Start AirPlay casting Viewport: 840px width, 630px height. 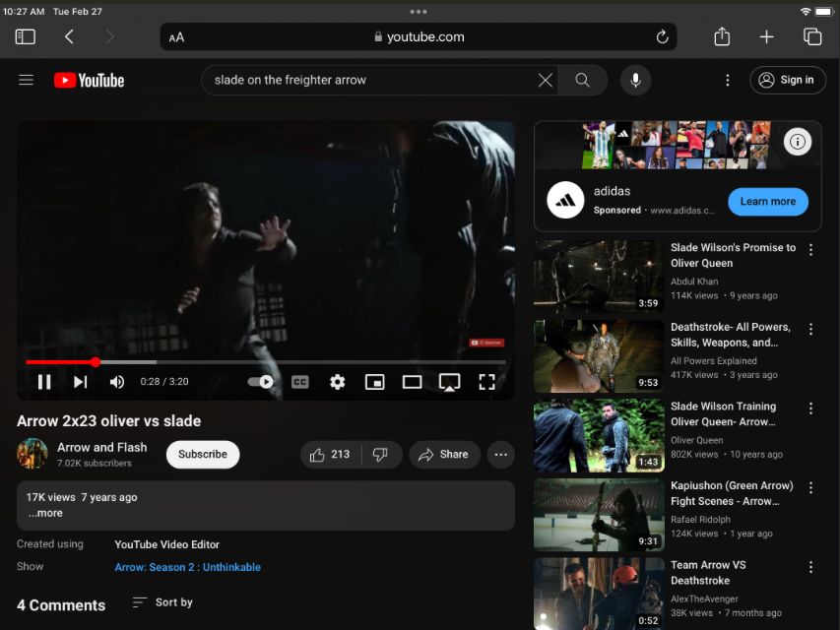click(x=449, y=382)
